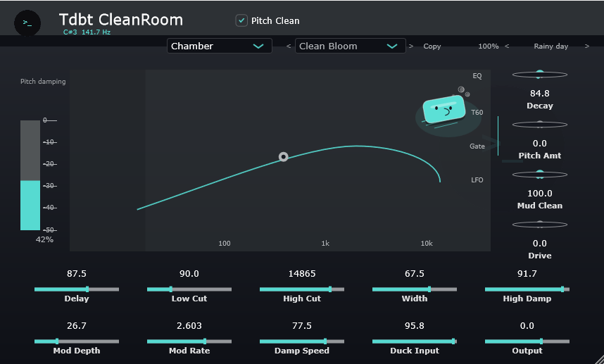604x364 pixels.
Task: Open the Clean Bloom preset dropdown
Action: 350,46
